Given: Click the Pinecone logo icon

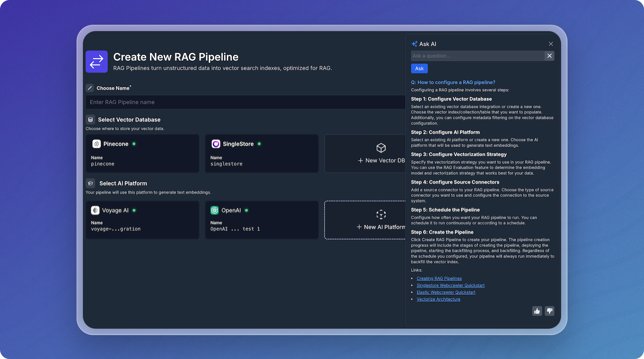Looking at the screenshot, I should tap(96, 144).
